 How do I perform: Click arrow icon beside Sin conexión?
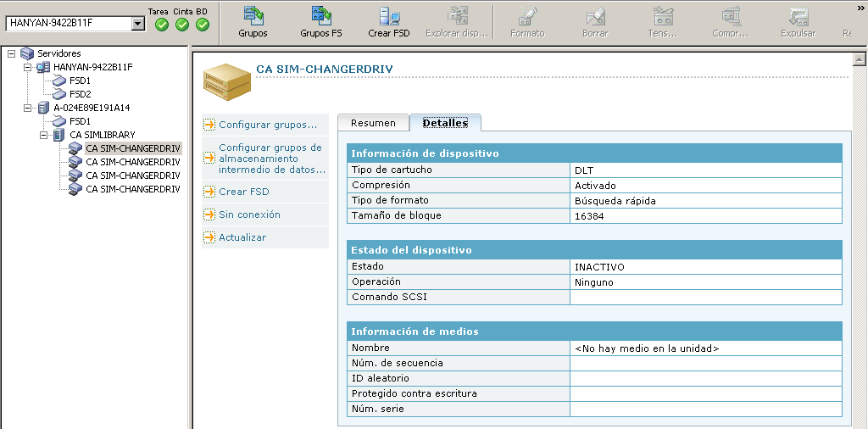point(209,214)
